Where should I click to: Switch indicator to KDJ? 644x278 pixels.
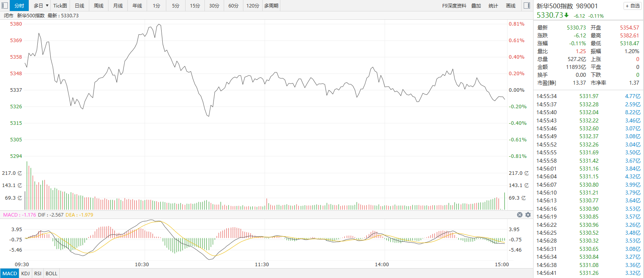26,273
